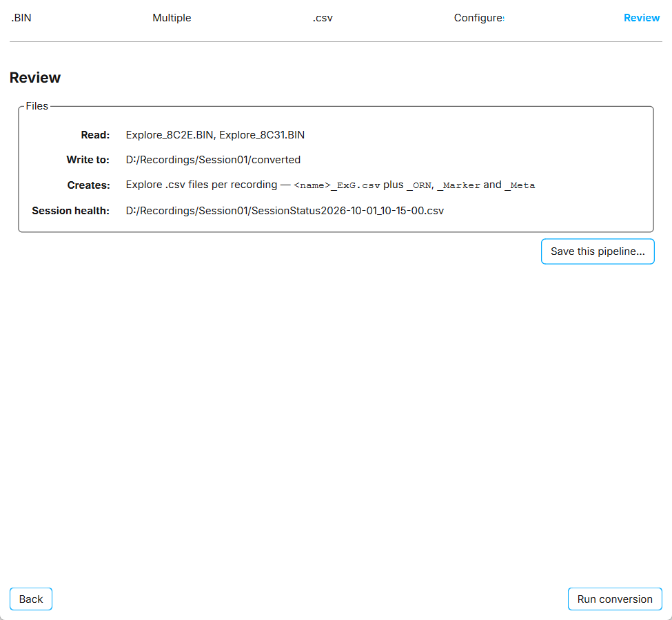672x620 pixels.
Task: Switch to the .csv step
Action: [323, 18]
